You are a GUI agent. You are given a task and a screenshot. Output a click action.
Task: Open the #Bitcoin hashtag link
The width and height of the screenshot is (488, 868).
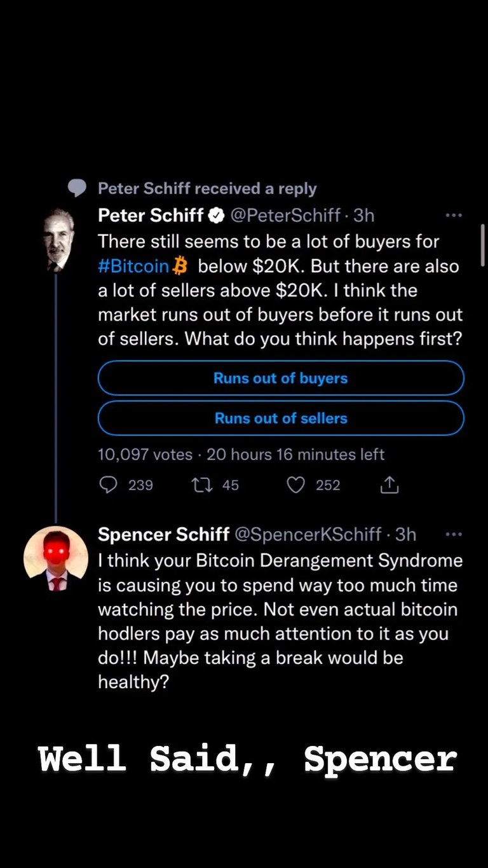point(133,266)
